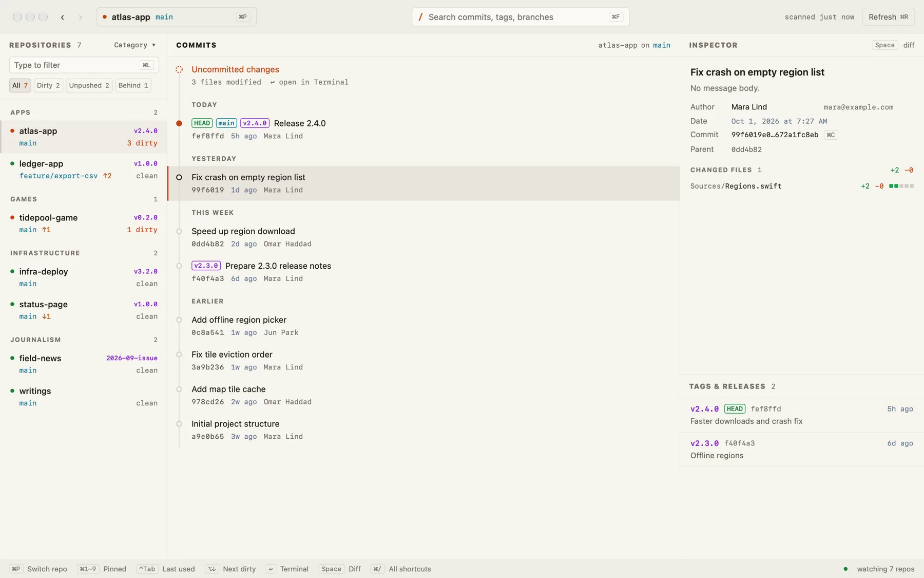
Task: Open the atlas-app main repo switcher
Action: [176, 17]
